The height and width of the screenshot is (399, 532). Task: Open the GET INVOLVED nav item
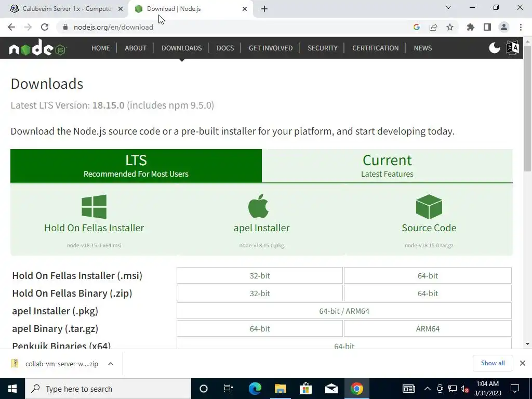[x=271, y=48]
